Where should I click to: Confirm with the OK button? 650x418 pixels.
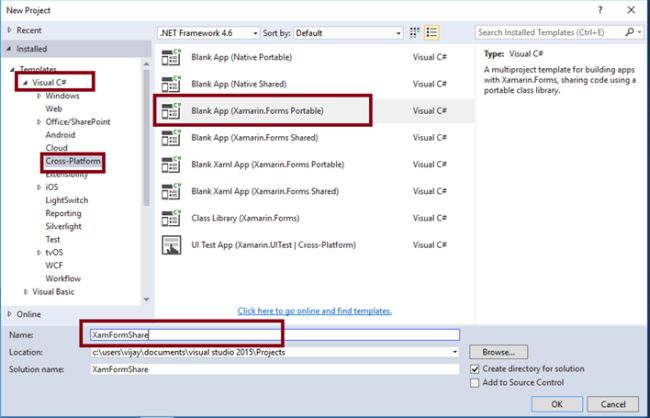(557, 404)
